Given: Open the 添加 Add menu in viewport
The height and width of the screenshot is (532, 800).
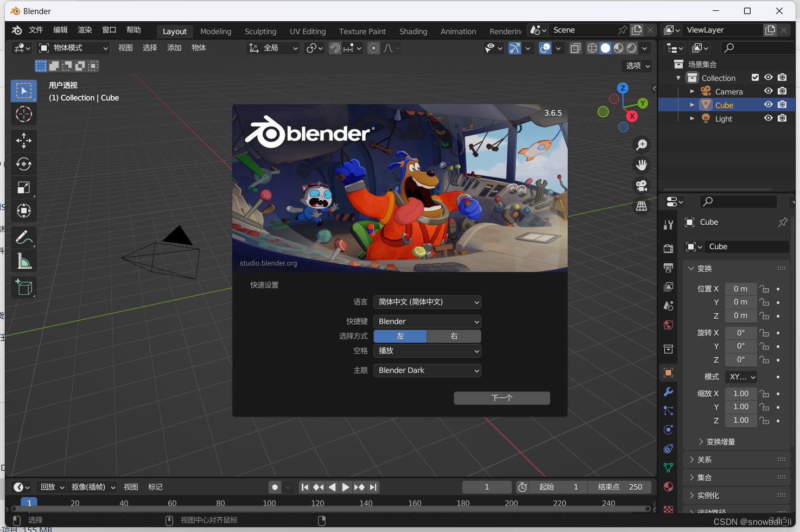Looking at the screenshot, I should point(174,48).
